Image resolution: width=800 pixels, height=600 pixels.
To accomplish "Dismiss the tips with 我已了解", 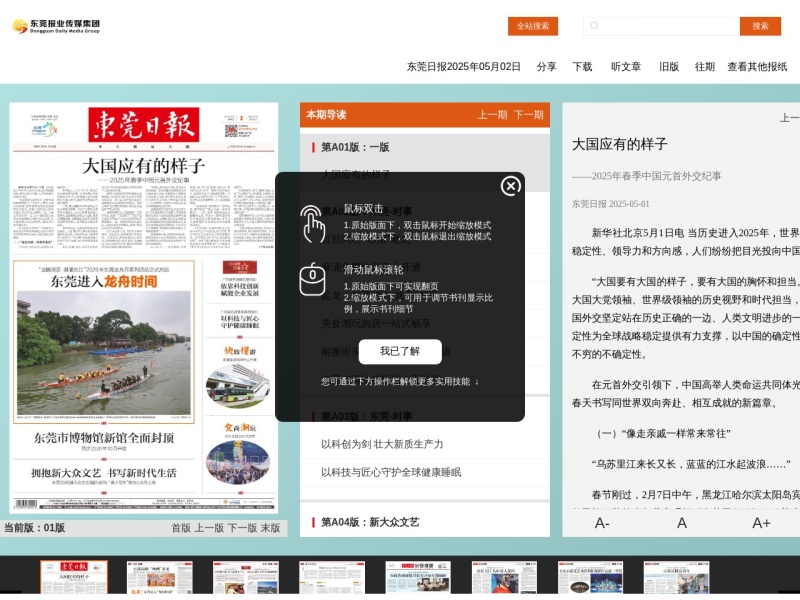I will point(400,352).
